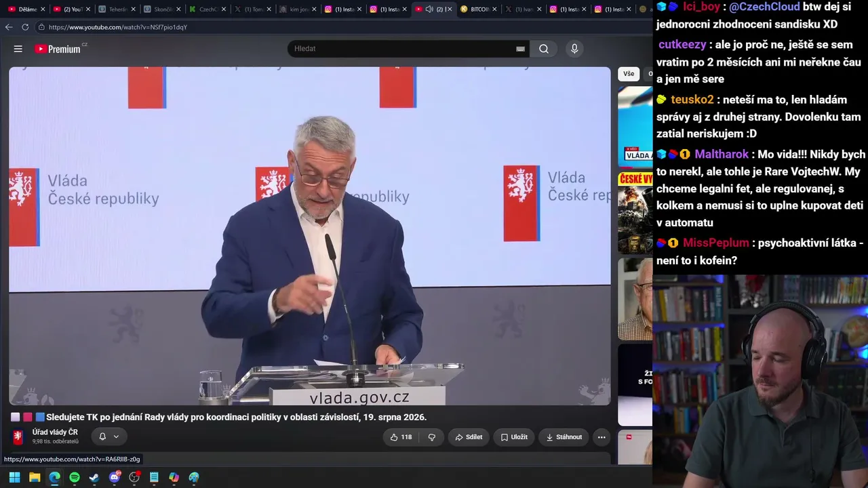The image size is (868, 488).
Task: Click the @CzechCloud mention in chat
Action: [764, 7]
